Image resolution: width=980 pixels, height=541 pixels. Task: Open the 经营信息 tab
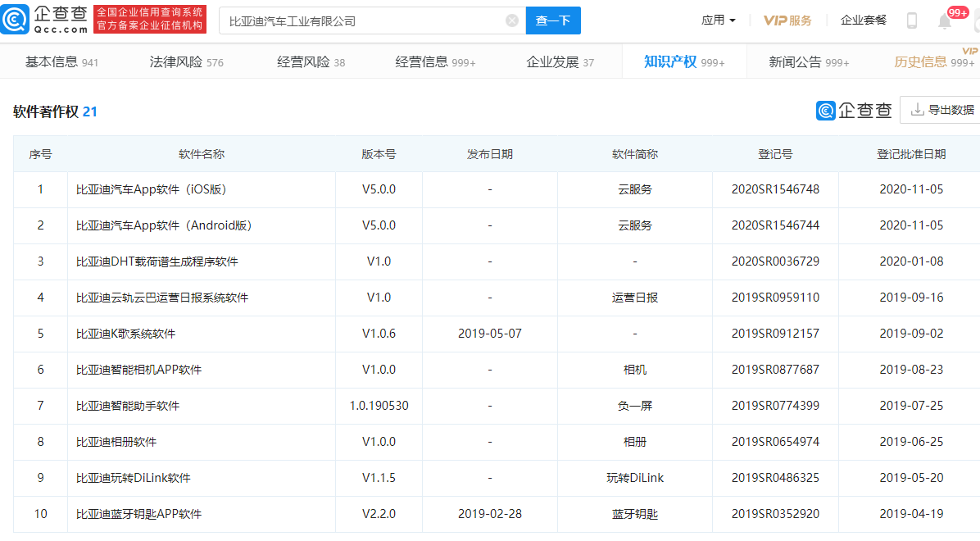435,62
